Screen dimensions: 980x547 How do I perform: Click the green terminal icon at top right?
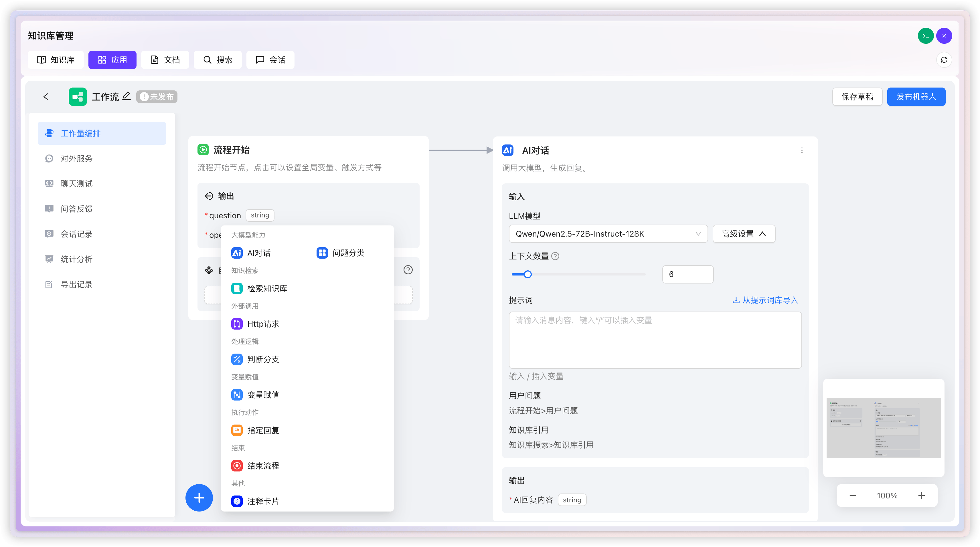pos(926,36)
